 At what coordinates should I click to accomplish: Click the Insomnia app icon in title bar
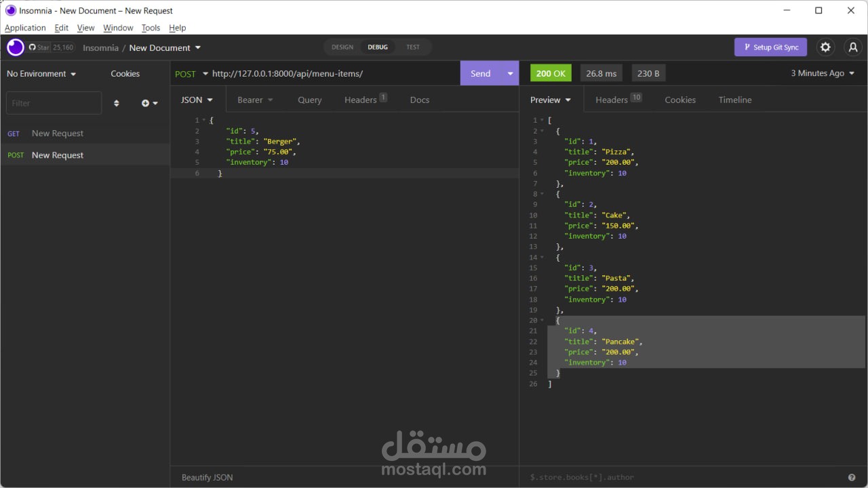10,10
